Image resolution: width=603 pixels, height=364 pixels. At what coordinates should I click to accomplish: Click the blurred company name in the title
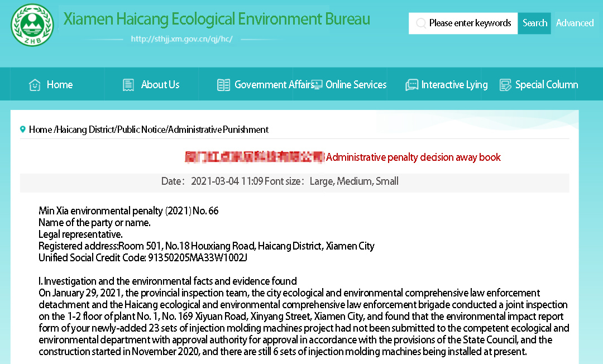[x=255, y=157]
